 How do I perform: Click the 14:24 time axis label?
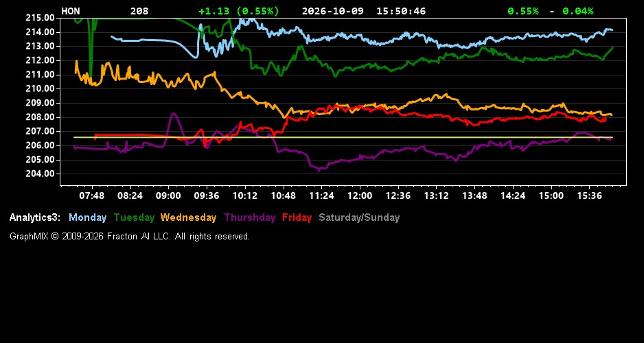(513, 196)
